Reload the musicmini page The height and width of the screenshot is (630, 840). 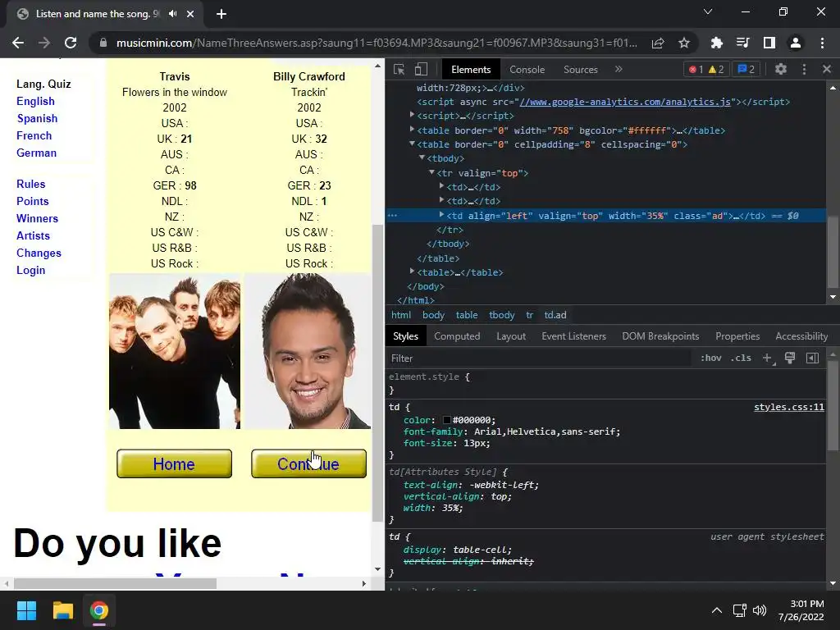click(71, 43)
